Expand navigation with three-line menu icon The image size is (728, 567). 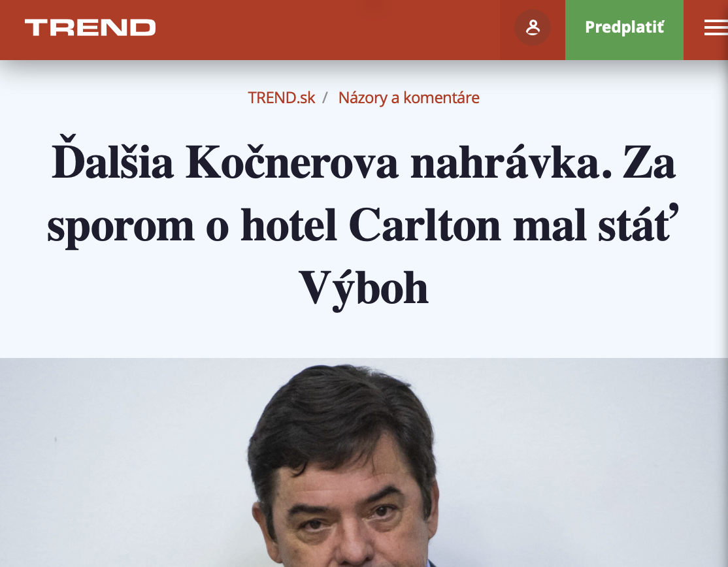pyautogui.click(x=716, y=28)
